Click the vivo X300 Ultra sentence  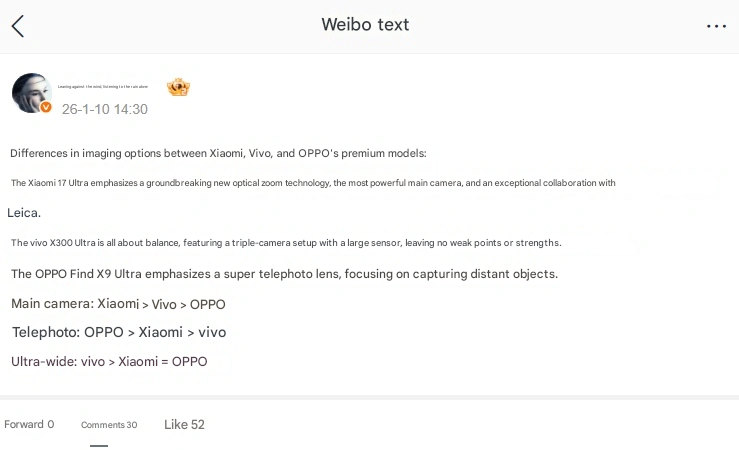[286, 243]
